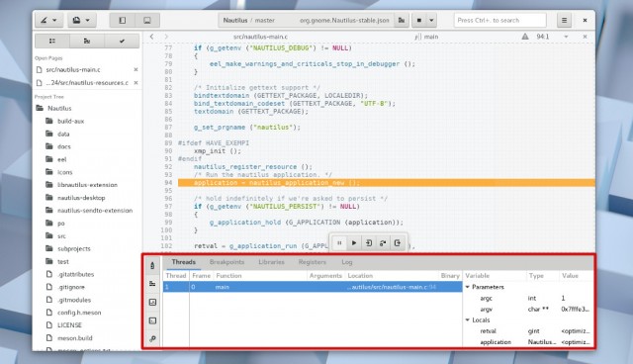Screen dimensions: 633x364
Task: Select the first icon in bottom panel sidebar
Action: pyautogui.click(x=152, y=265)
